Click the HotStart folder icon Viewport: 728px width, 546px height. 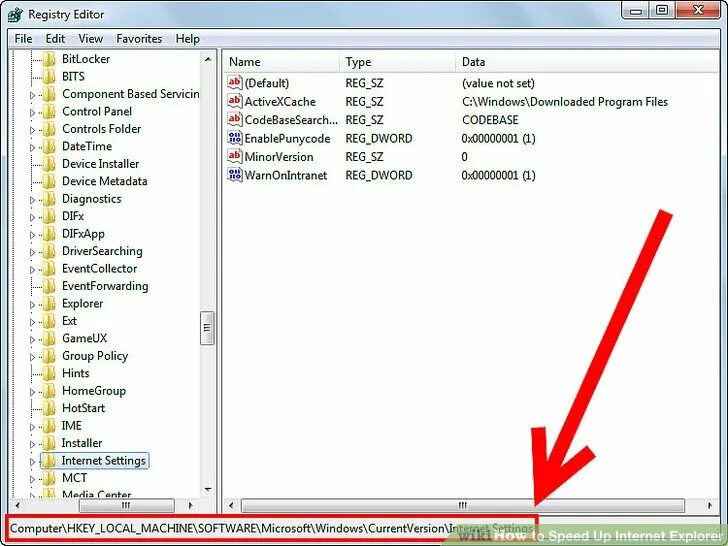[49, 408]
